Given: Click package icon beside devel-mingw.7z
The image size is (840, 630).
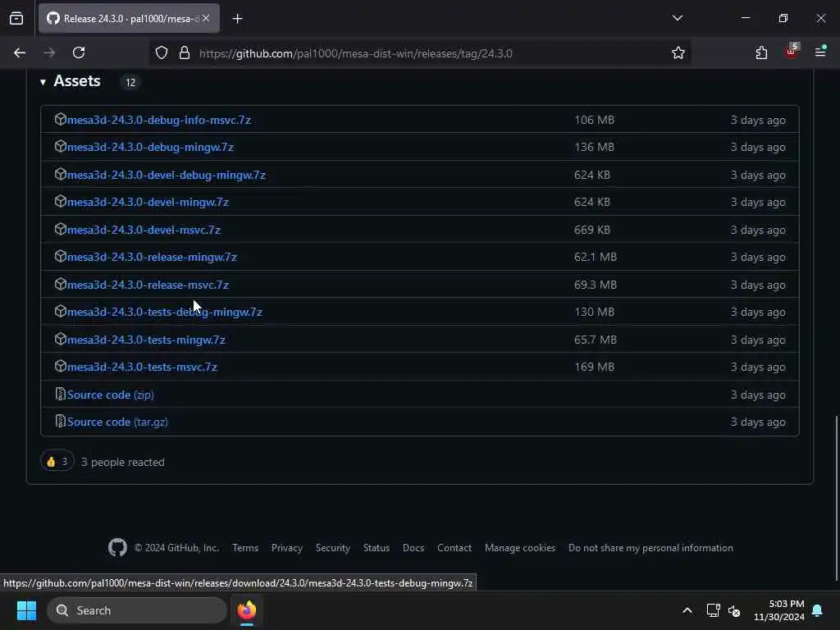Looking at the screenshot, I should (61, 202).
